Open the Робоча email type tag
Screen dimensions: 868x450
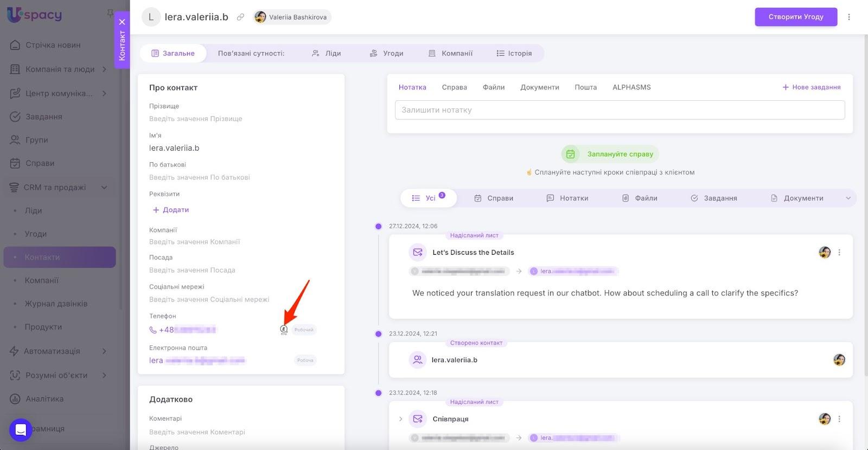pyautogui.click(x=305, y=360)
